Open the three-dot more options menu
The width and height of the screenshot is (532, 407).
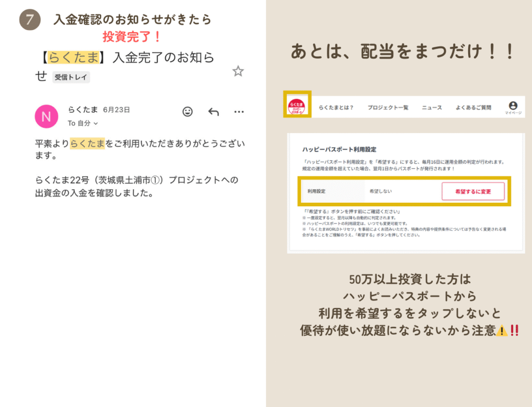[239, 112]
